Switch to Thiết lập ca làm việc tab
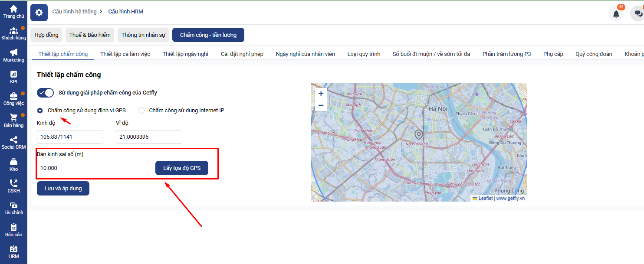 (x=125, y=54)
